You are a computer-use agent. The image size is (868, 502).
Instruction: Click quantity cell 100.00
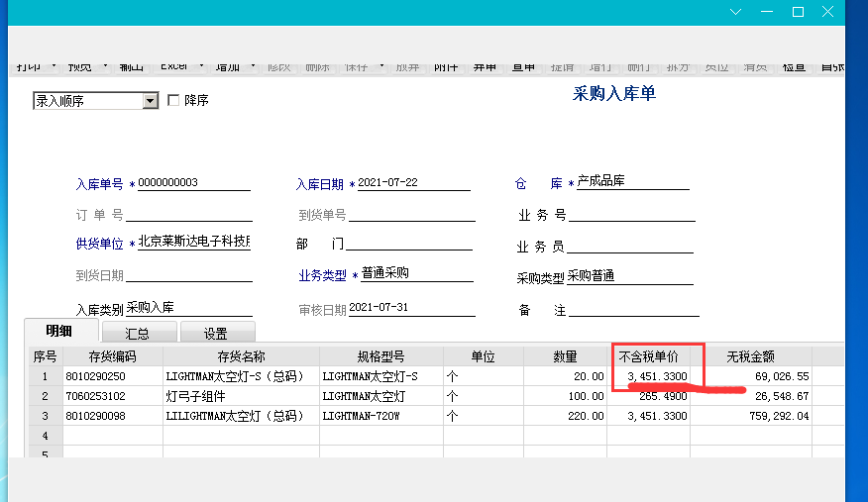click(565, 396)
